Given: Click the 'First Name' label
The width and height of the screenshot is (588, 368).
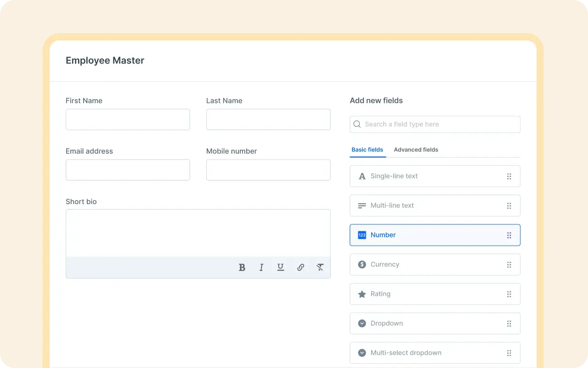Looking at the screenshot, I should (84, 101).
